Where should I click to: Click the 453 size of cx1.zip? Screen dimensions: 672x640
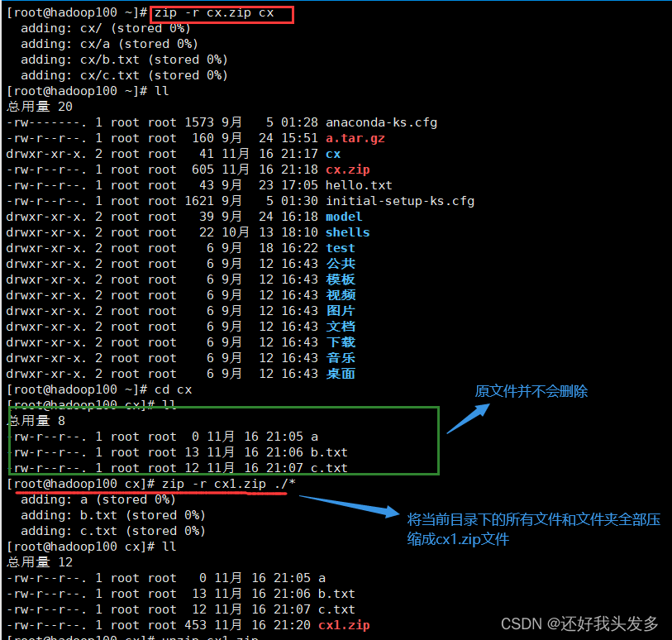pyautogui.click(x=195, y=625)
